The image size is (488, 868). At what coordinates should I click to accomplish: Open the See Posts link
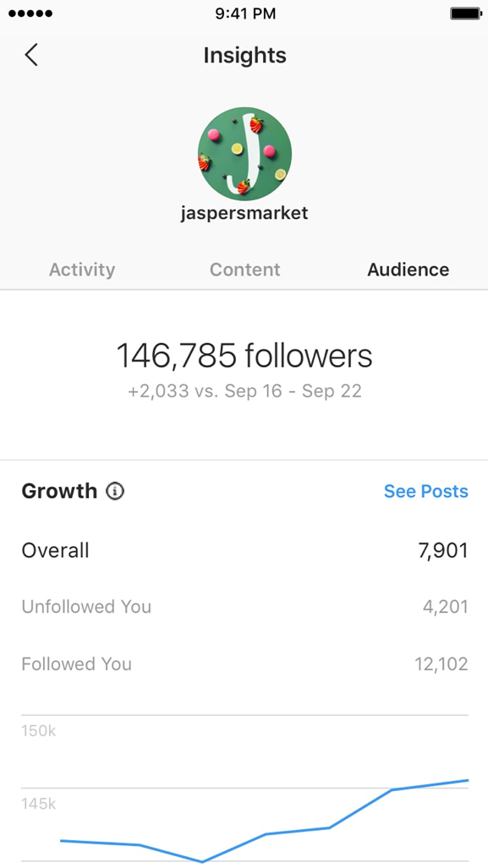[x=426, y=491]
